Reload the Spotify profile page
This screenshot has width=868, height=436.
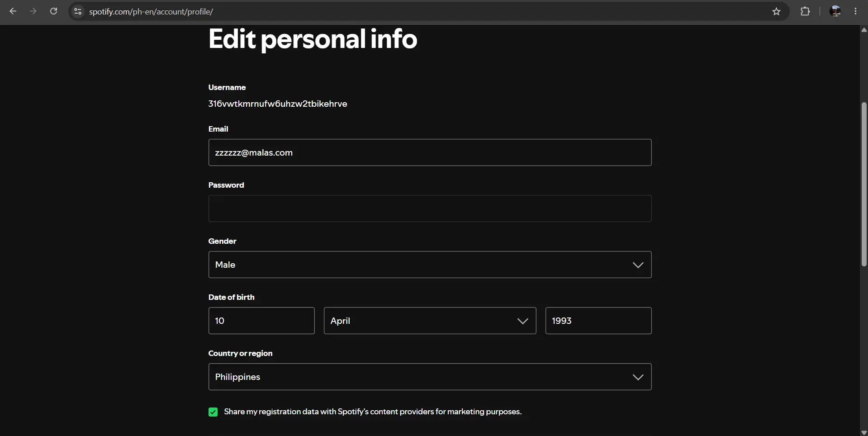tap(53, 11)
